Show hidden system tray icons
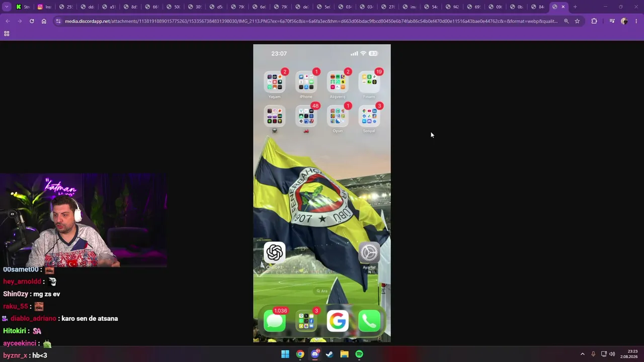Image resolution: width=644 pixels, height=362 pixels. coord(583,354)
